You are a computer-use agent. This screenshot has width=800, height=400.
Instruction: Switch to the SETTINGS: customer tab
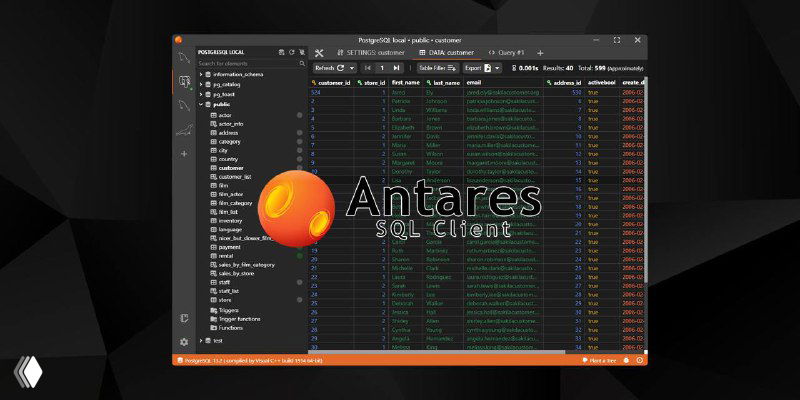click(371, 53)
